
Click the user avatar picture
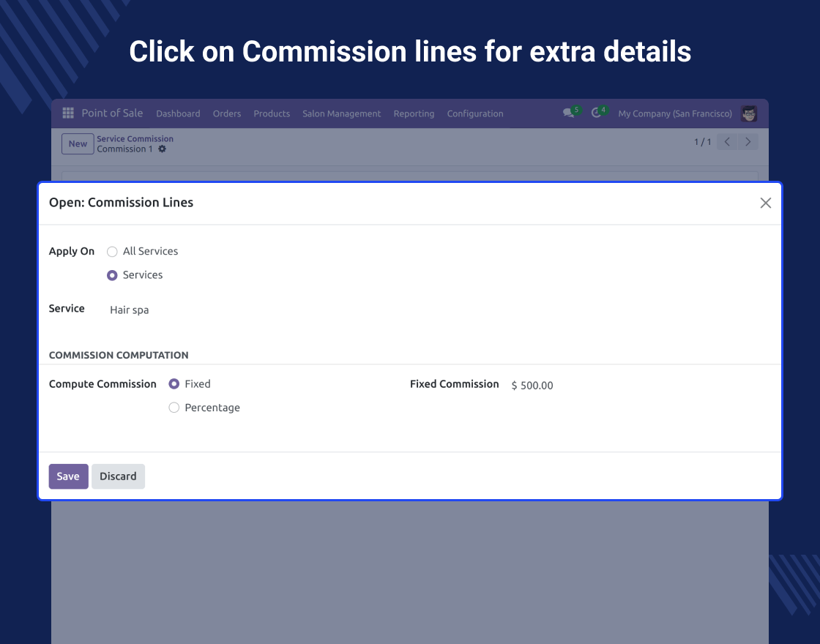click(749, 113)
